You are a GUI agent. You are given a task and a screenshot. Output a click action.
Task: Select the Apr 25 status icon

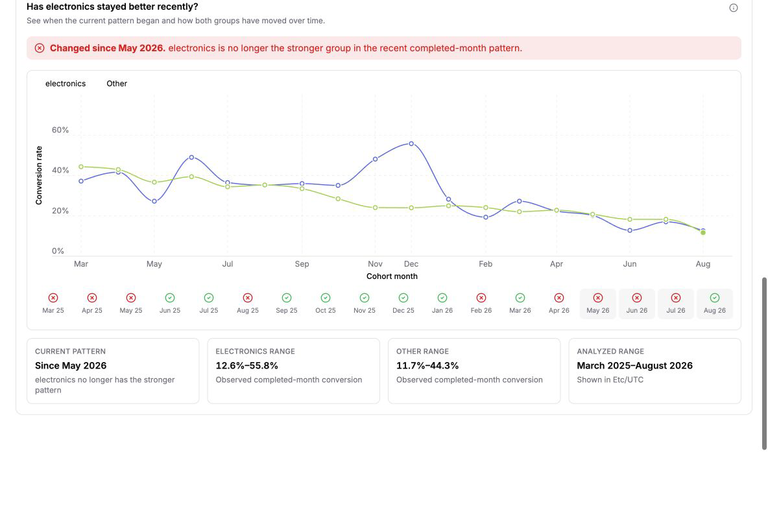pyautogui.click(x=92, y=298)
